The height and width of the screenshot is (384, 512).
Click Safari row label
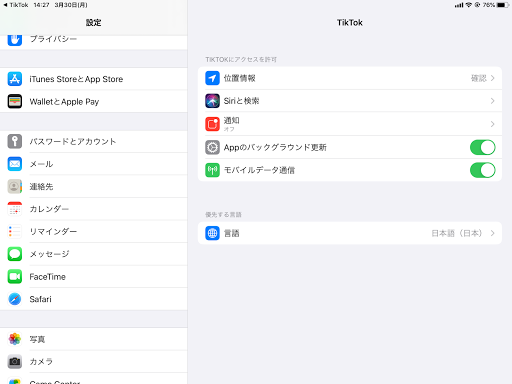point(41,299)
